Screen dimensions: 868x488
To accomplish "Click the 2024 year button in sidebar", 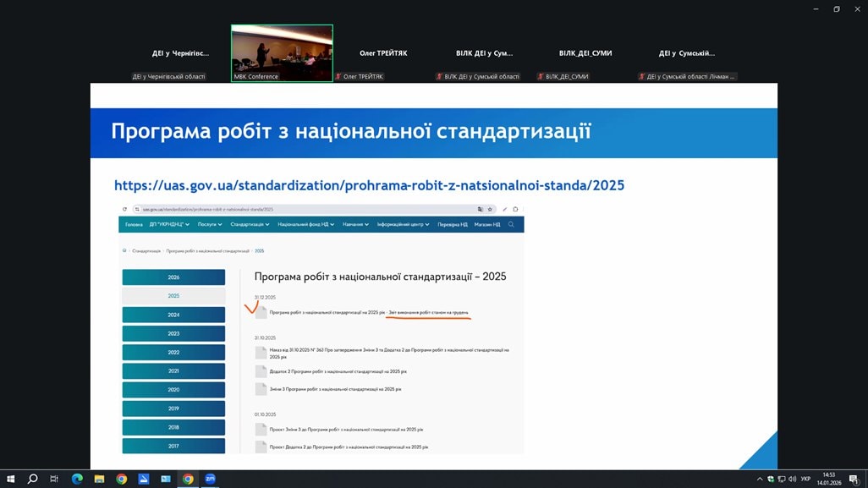I will 173,315.
